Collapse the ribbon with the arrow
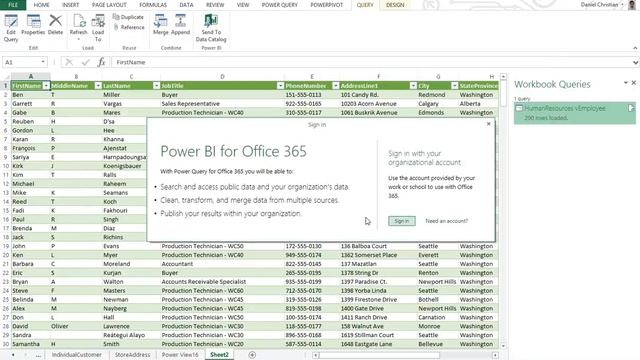 (x=635, y=48)
